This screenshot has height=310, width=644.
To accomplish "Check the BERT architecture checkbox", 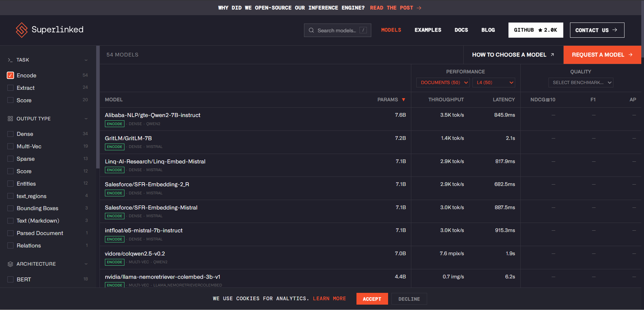I will pos(10,279).
